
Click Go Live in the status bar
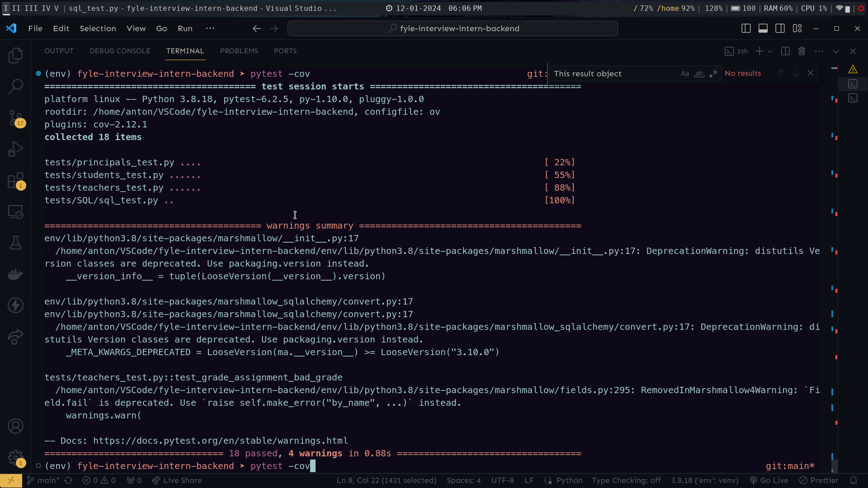coord(769,481)
